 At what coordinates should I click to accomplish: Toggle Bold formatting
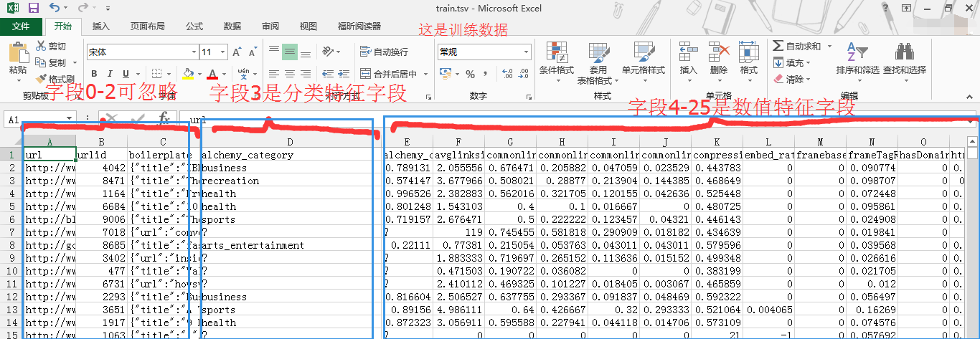pyautogui.click(x=95, y=74)
